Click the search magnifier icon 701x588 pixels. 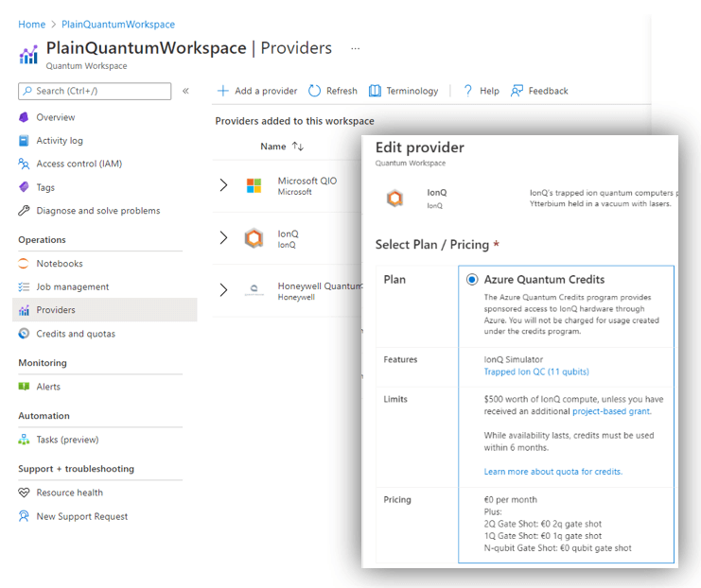[x=27, y=91]
